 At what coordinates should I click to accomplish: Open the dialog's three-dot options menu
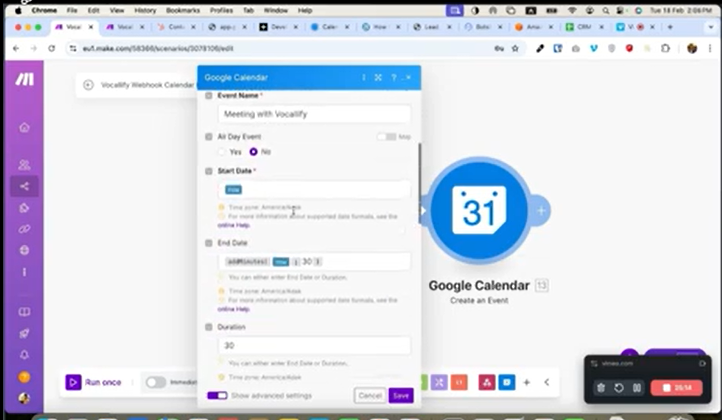click(363, 77)
